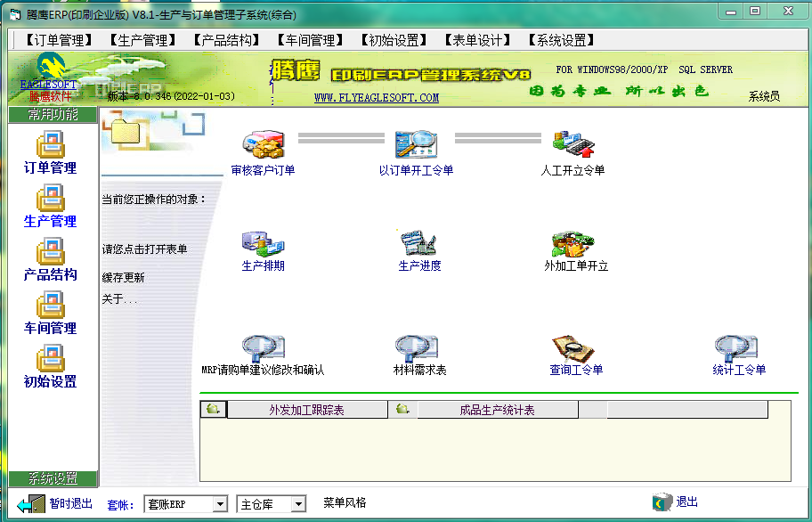Viewport: 812px width, 522px height.
Task: Click icon beside 成品生产统计表
Action: [x=403, y=409]
